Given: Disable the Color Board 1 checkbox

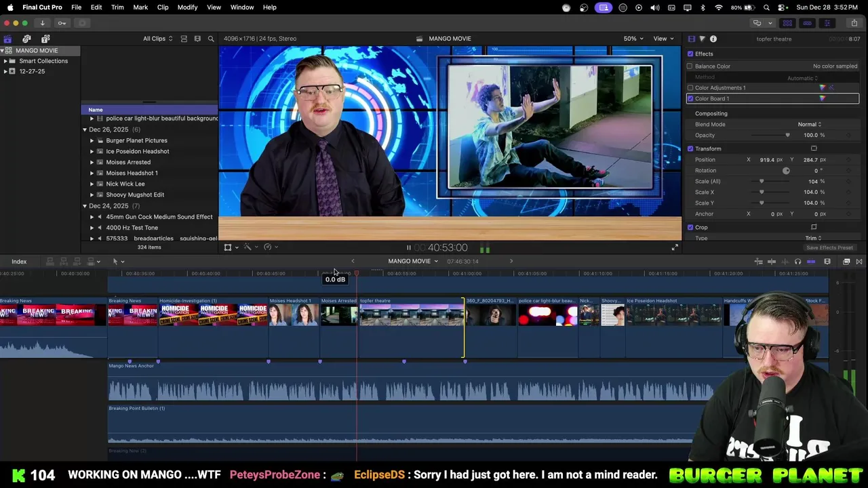Looking at the screenshot, I should pyautogui.click(x=690, y=99).
